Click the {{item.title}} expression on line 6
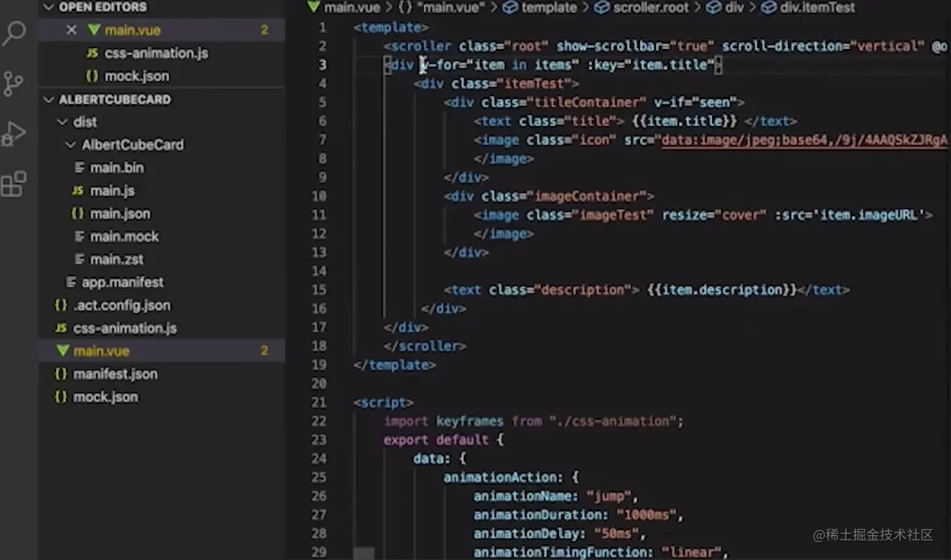This screenshot has width=951, height=560. 685,121
